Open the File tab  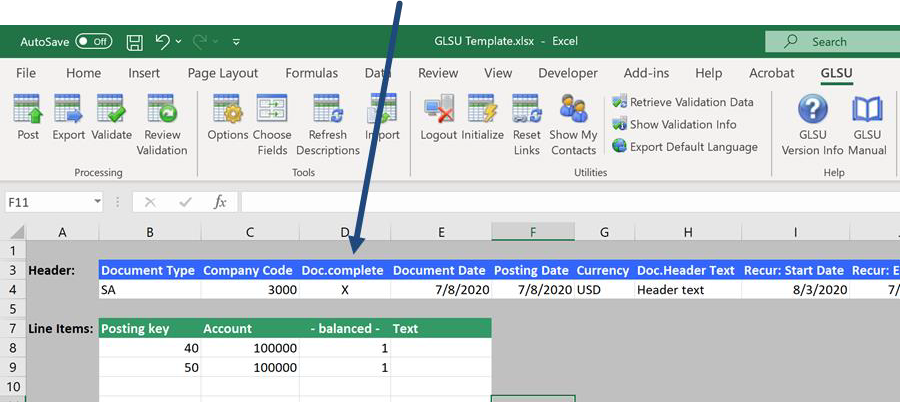click(26, 74)
